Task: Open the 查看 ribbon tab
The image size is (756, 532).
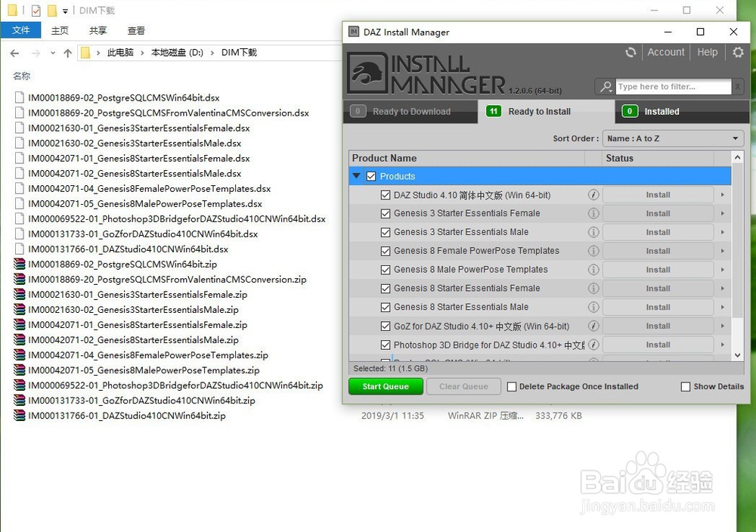Action: coord(136,30)
